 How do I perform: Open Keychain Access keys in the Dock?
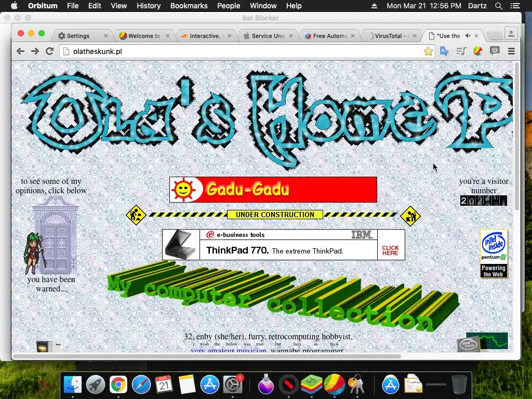[356, 385]
